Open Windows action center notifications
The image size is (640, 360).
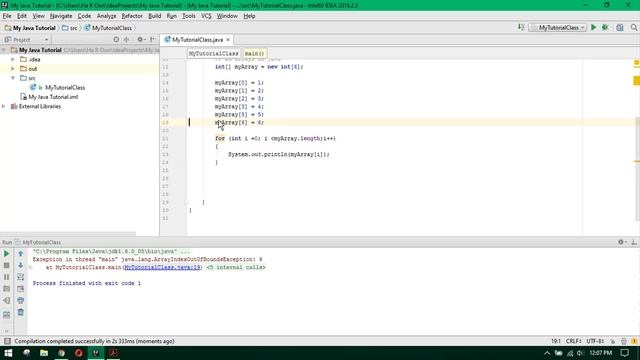(624, 353)
